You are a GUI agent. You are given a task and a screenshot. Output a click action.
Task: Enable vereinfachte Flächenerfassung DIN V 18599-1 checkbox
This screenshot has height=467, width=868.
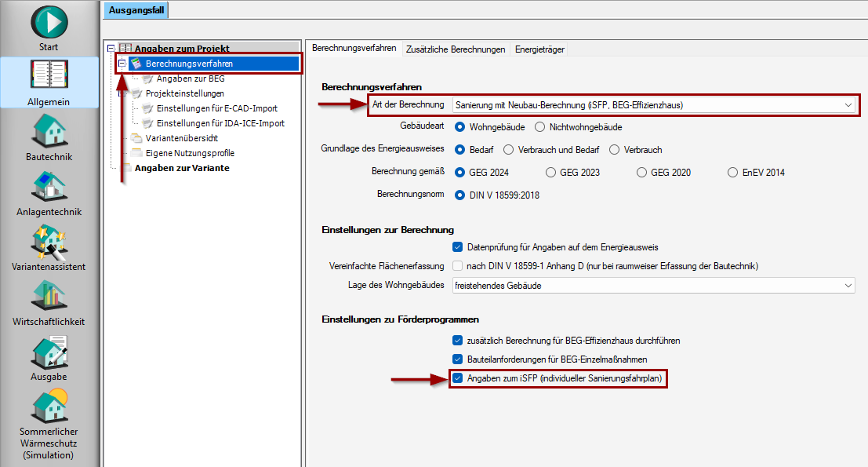click(457, 266)
